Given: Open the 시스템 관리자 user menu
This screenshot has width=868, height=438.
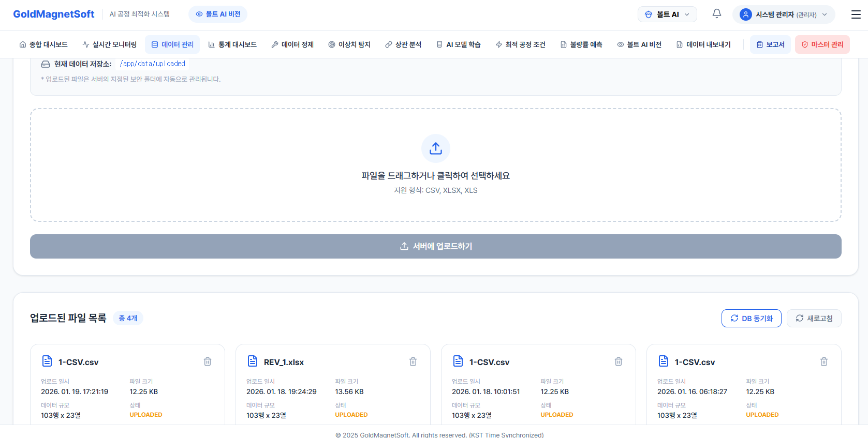Looking at the screenshot, I should pyautogui.click(x=783, y=14).
